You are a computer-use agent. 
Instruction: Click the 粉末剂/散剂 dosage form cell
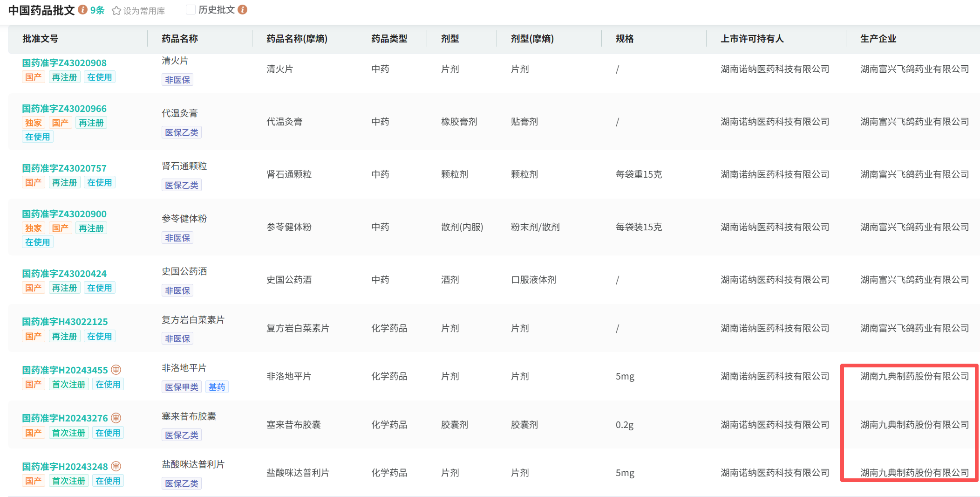click(x=535, y=227)
